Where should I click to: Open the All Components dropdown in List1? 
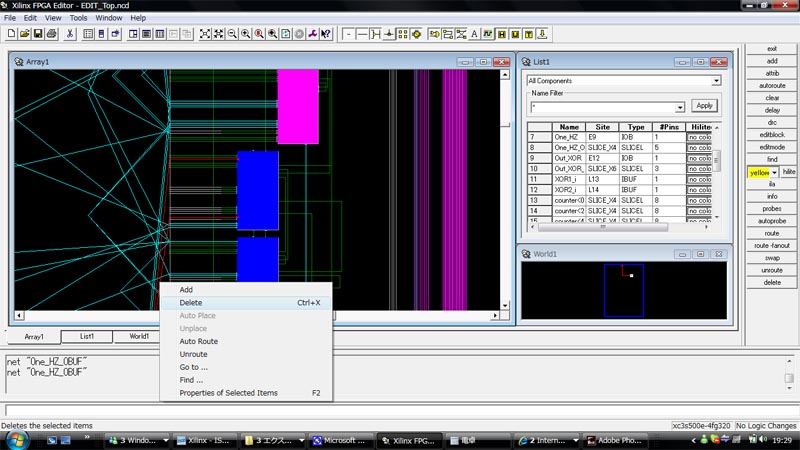click(716, 81)
